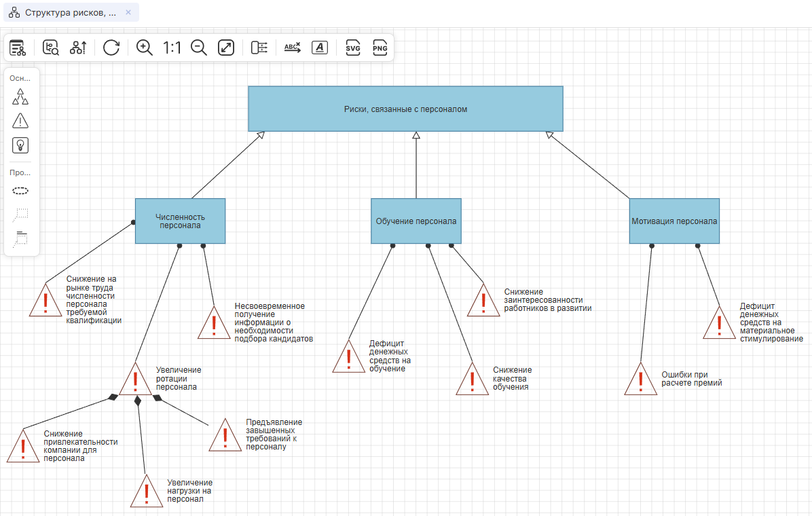The height and width of the screenshot is (516, 812).
Task: Pick the warning triangle risk shape
Action: [x=20, y=121]
